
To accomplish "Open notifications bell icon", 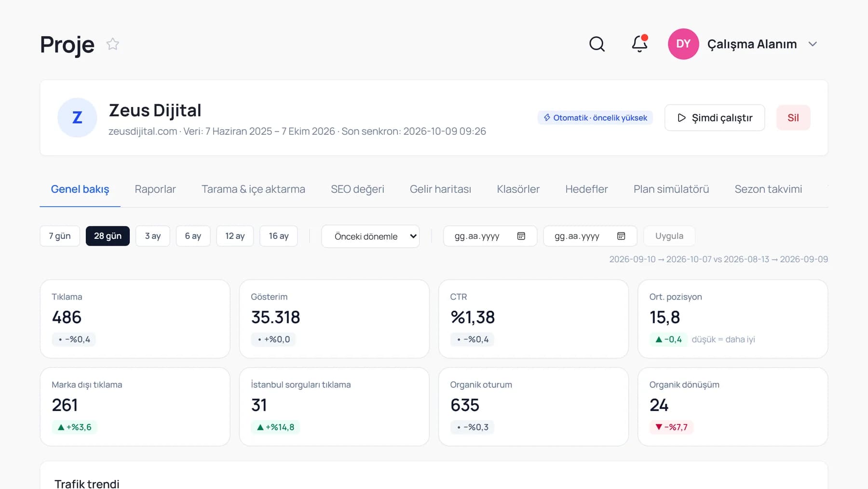I will tap(640, 44).
